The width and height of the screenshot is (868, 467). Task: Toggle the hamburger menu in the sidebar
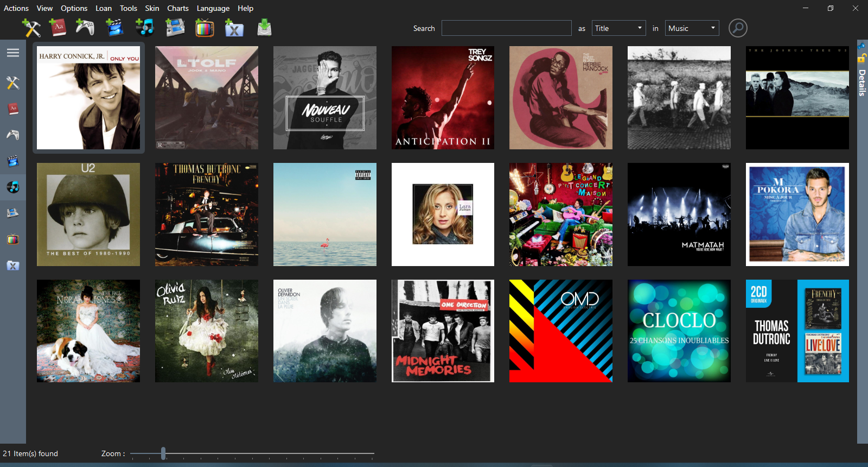(12, 53)
